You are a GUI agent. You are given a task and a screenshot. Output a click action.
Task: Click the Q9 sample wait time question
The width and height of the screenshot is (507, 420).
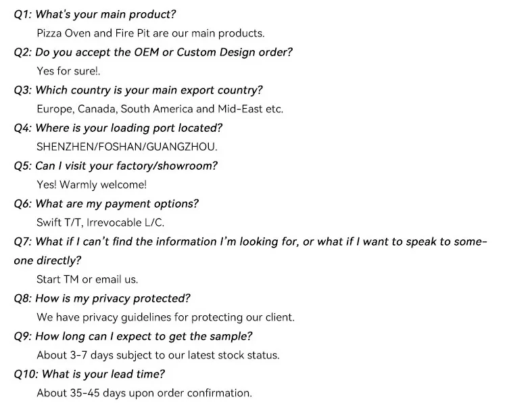coord(133,336)
